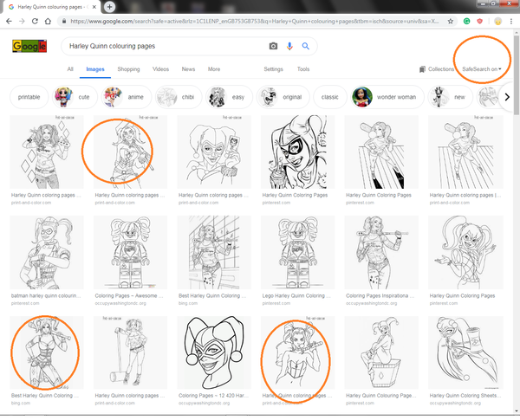The width and height of the screenshot is (520, 420).
Task: View site security padlock icon
Action: (63, 21)
